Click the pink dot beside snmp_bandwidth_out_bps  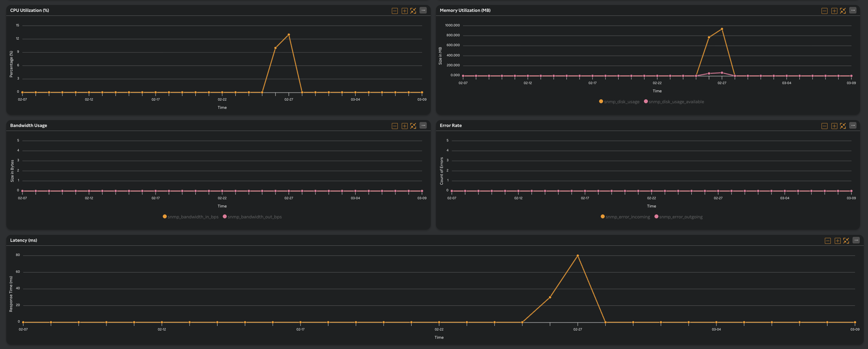pos(224,217)
